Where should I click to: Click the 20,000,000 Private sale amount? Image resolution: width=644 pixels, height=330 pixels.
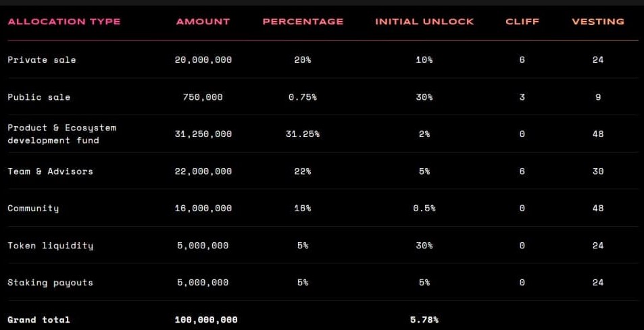coord(203,60)
